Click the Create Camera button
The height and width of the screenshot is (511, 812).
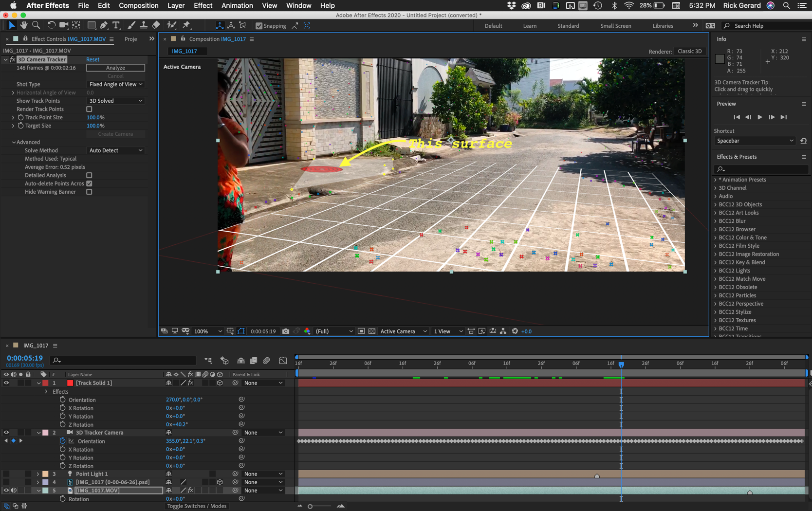pos(115,133)
